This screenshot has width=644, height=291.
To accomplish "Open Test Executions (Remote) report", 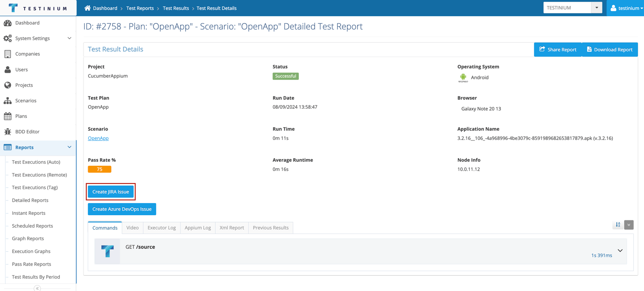I will coord(39,175).
